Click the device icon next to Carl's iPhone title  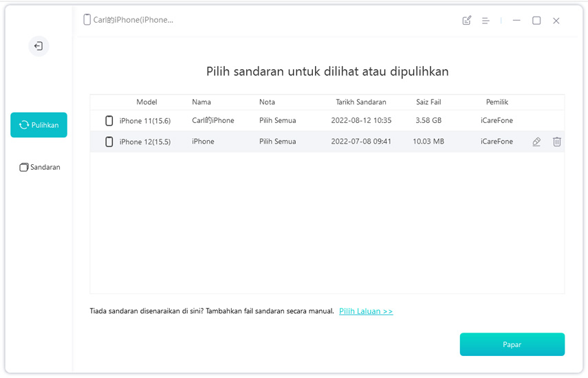tap(87, 20)
